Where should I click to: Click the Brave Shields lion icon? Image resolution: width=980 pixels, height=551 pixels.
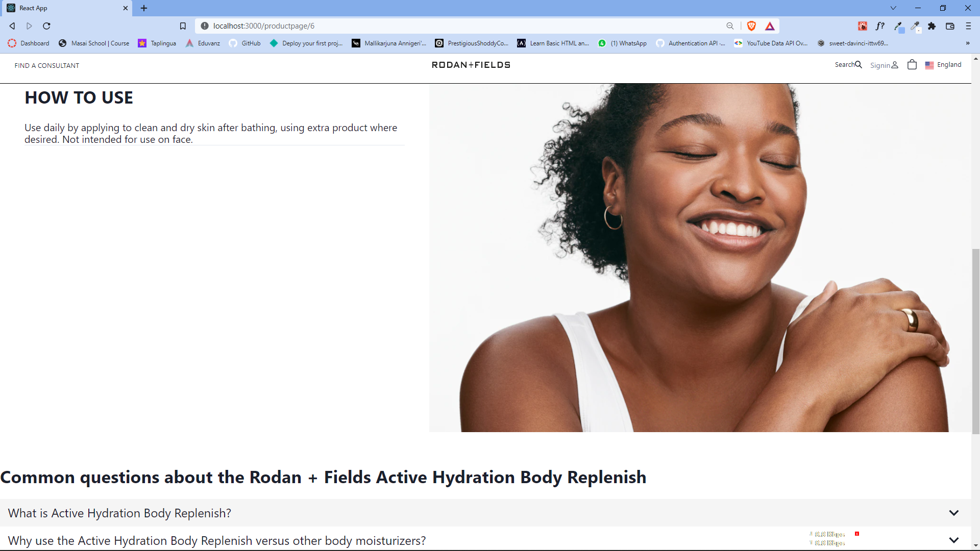pos(751,26)
